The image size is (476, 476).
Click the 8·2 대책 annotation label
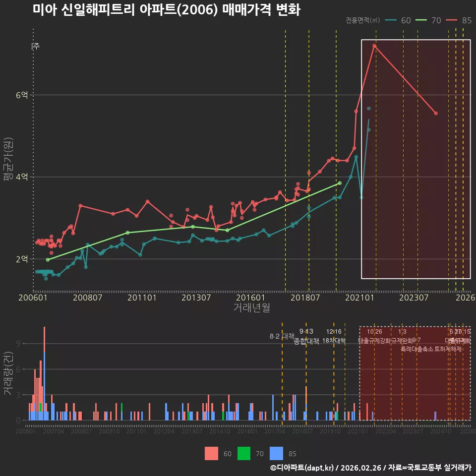click(x=282, y=336)
